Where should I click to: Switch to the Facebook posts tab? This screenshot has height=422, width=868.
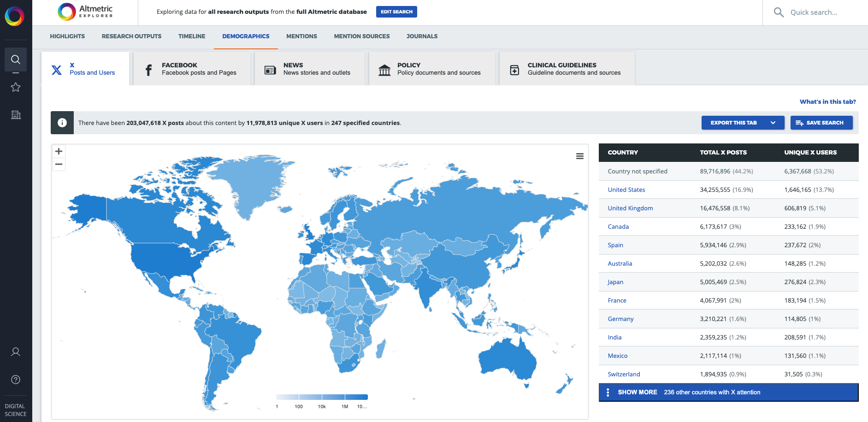192,68
